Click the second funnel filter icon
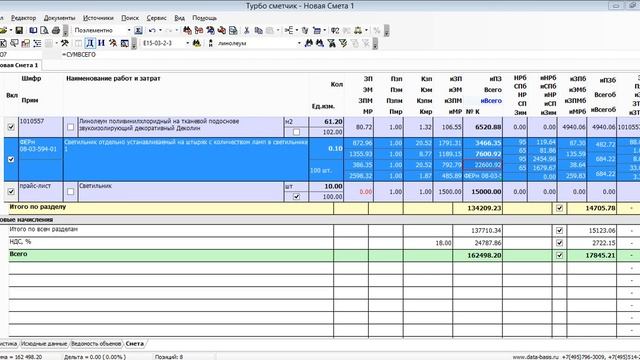Viewport: 640px width, 360px height. point(343,43)
